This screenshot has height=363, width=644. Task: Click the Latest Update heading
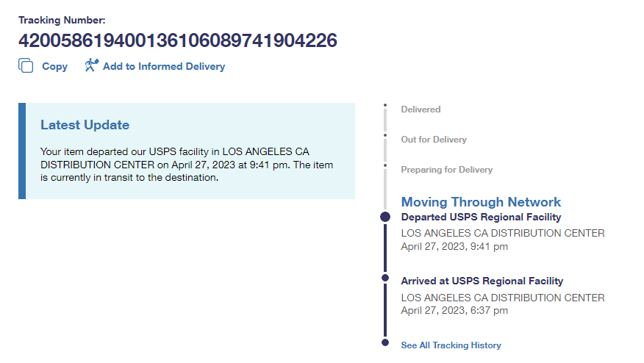[85, 125]
